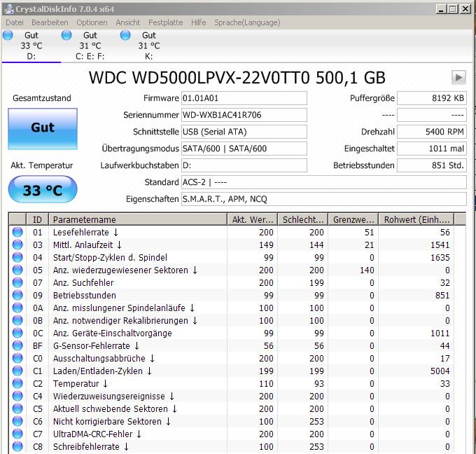This screenshot has width=476, height=454.
Task: Click status orb of misslungener Spindelanläufe row
Action: point(17,308)
